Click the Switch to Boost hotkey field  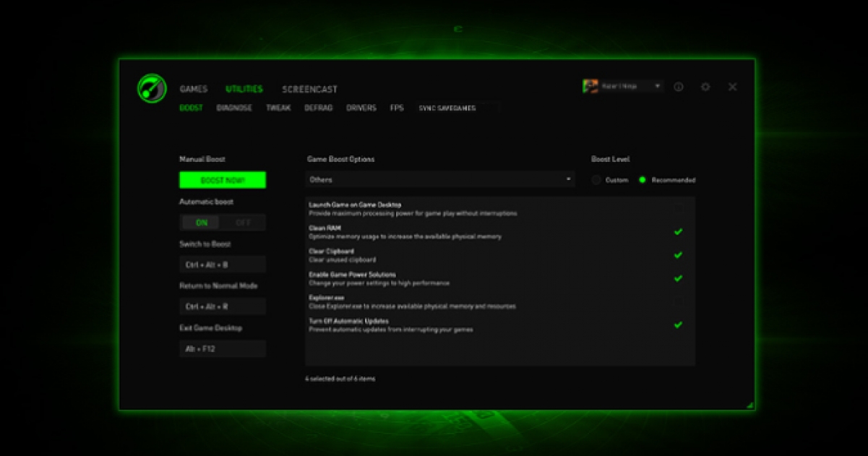click(x=223, y=264)
